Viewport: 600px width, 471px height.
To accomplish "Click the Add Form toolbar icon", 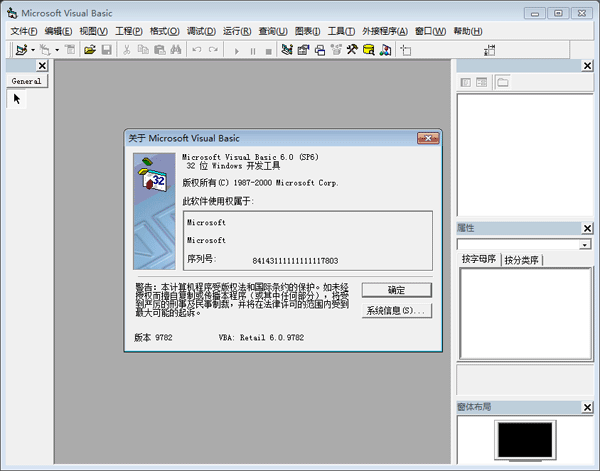I will (45, 50).
